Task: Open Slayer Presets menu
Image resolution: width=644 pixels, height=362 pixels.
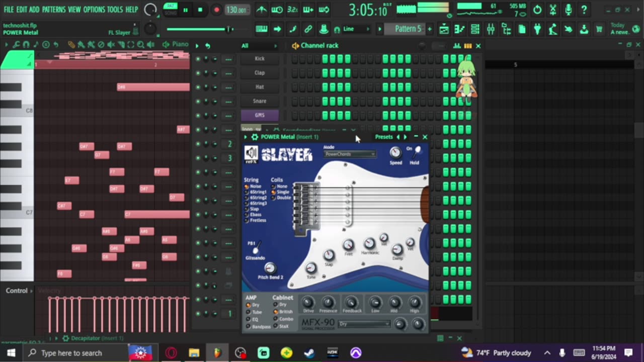Action: [384, 137]
